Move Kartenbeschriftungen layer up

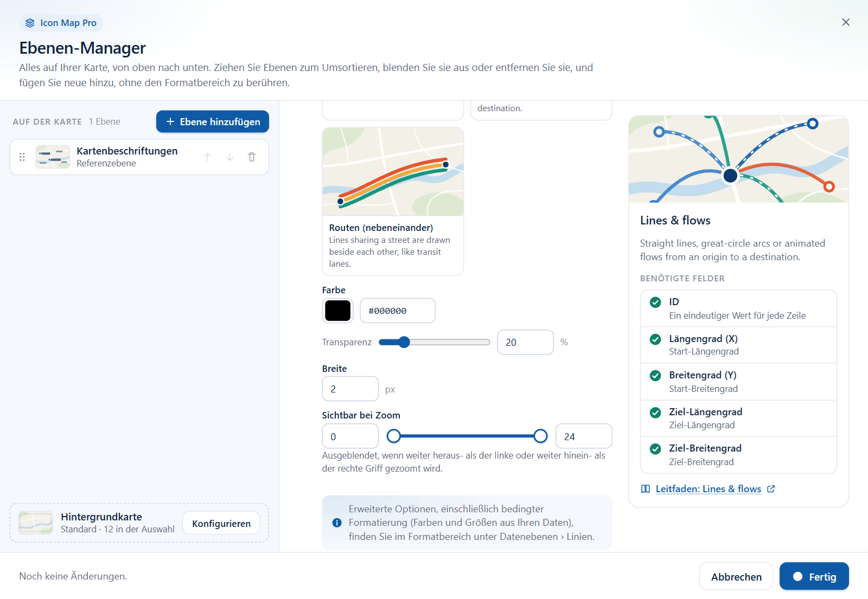[207, 157]
